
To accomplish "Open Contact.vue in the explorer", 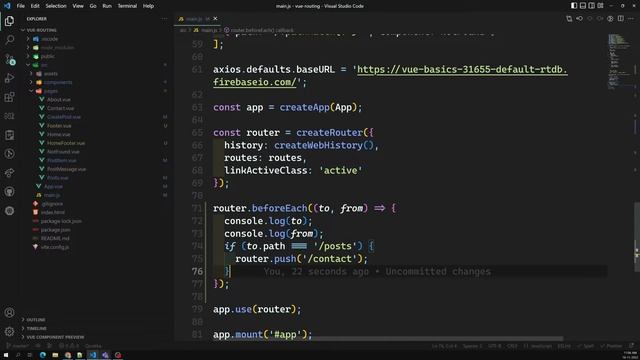I will 60,108.
